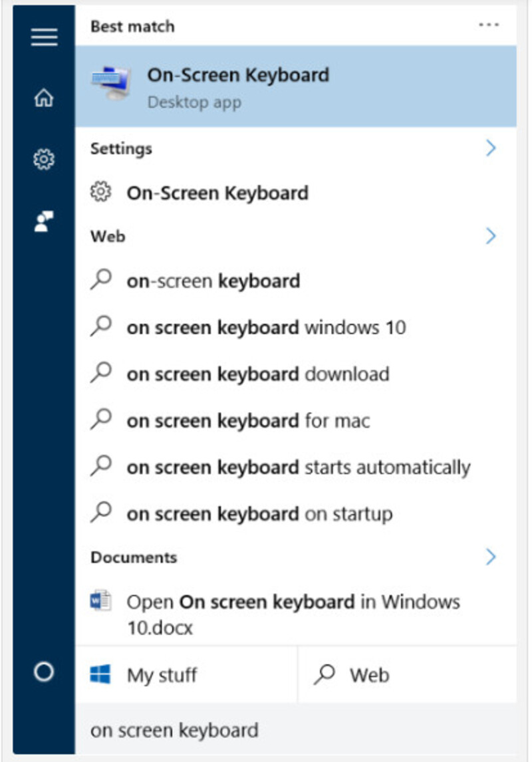Open the feedback icon in the sidebar
Image resolution: width=532 pixels, height=762 pixels.
(x=44, y=221)
